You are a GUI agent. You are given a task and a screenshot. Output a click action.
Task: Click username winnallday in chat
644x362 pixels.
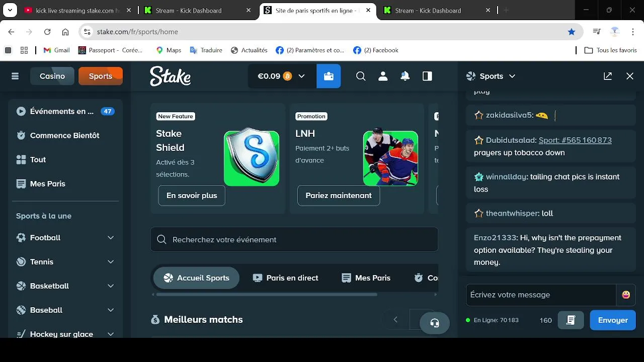click(x=506, y=176)
